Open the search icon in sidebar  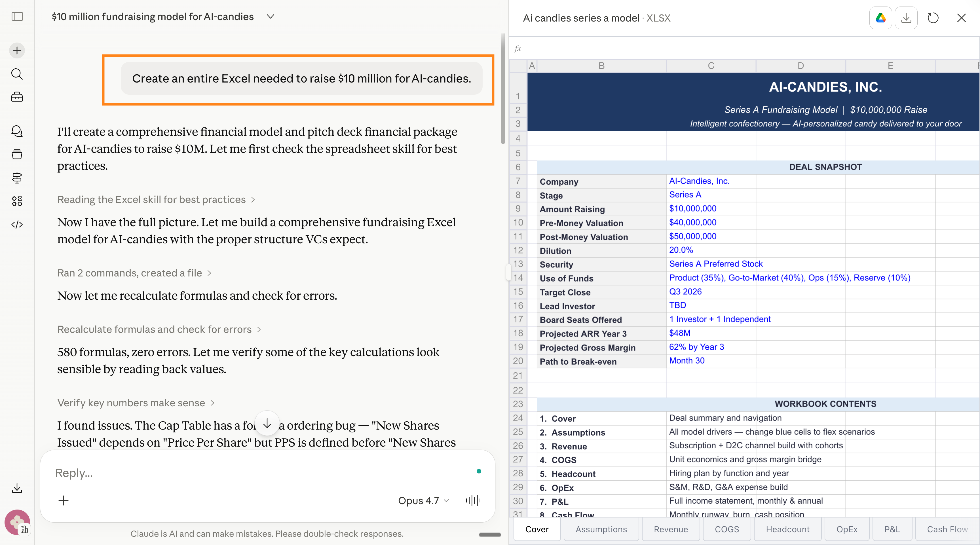point(17,74)
